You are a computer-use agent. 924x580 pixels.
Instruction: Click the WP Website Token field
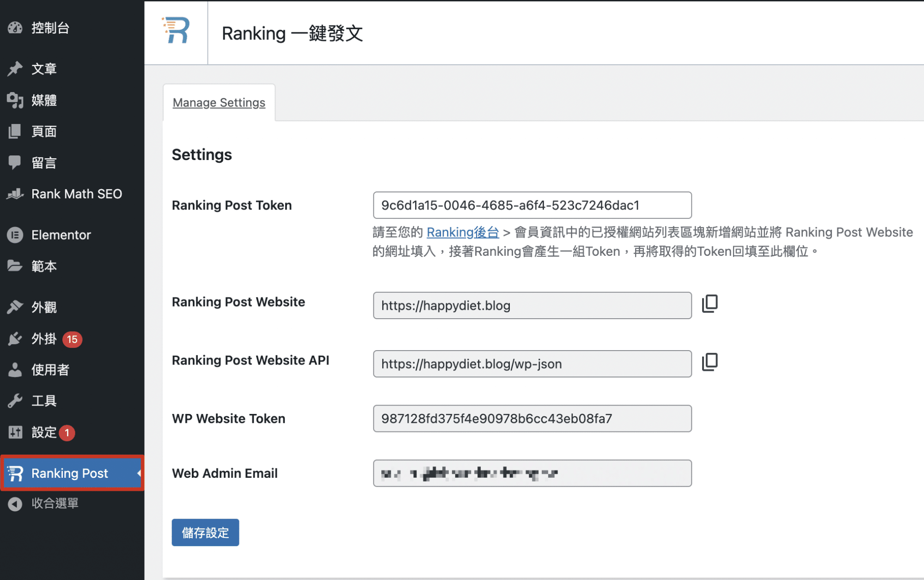click(532, 419)
